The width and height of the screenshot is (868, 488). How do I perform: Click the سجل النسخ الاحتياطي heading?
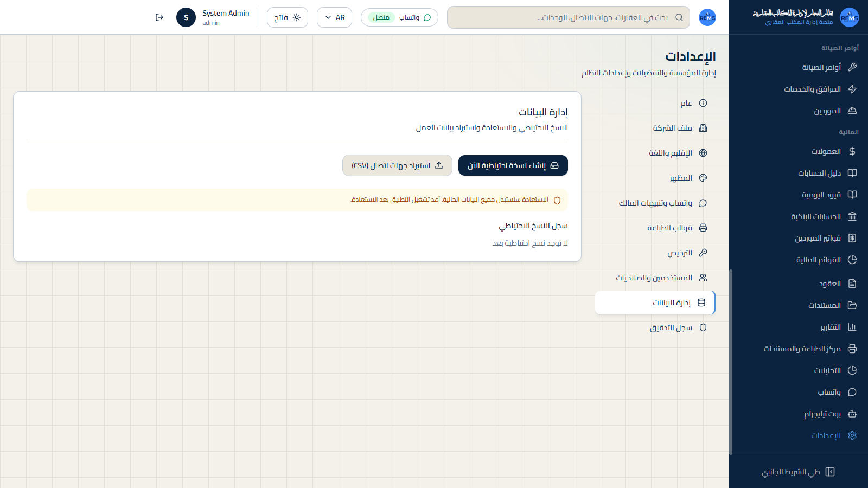533,226
